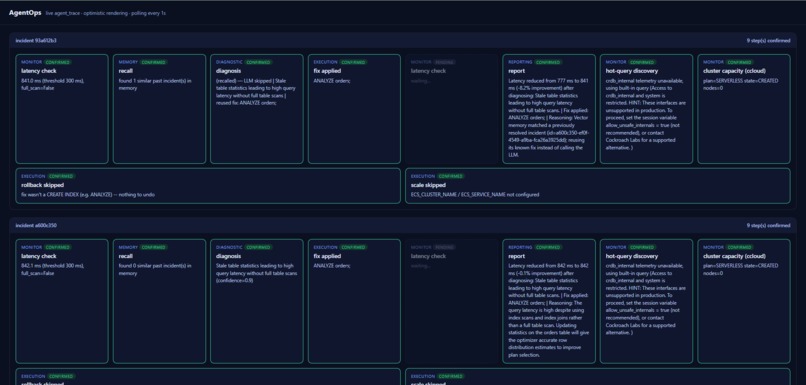
Task: Click CONFIRMED badge on 93a612b3 diagnosis card
Action: point(259,62)
